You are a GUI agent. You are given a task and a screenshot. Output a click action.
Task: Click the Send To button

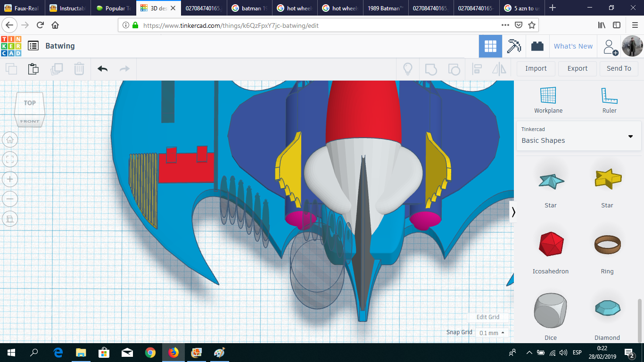pos(619,68)
